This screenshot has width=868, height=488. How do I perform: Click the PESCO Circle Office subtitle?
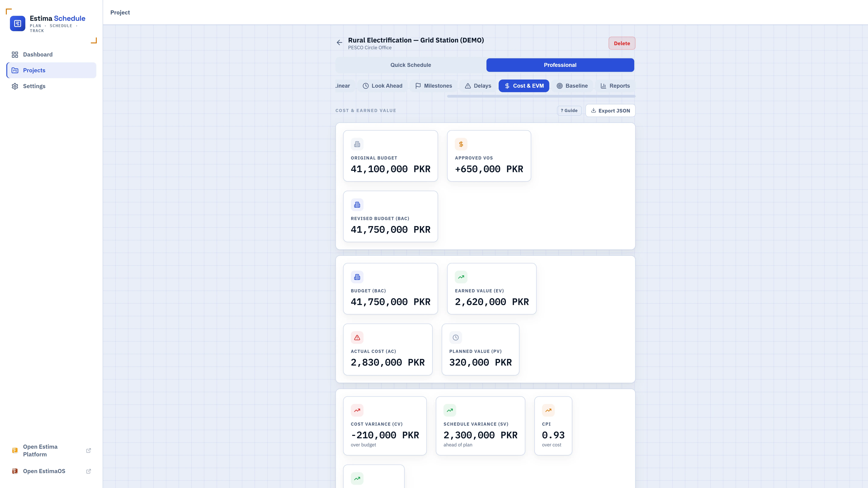[370, 48]
